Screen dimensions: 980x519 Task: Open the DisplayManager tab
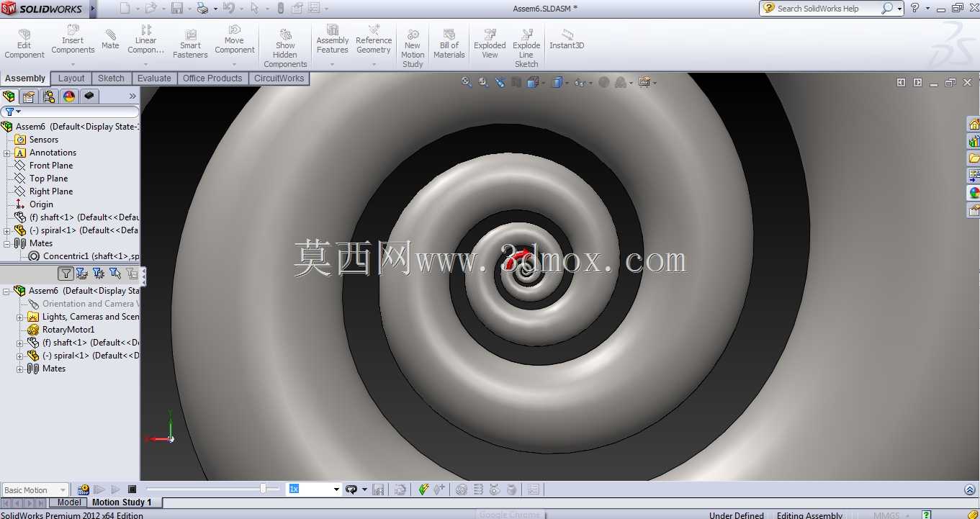(x=69, y=96)
